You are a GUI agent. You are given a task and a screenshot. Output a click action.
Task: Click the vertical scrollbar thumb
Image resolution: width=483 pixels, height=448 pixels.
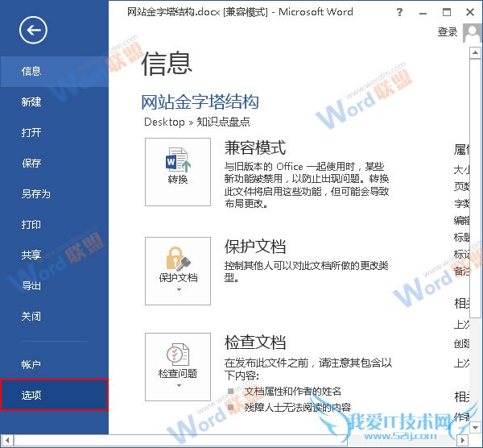click(475, 189)
